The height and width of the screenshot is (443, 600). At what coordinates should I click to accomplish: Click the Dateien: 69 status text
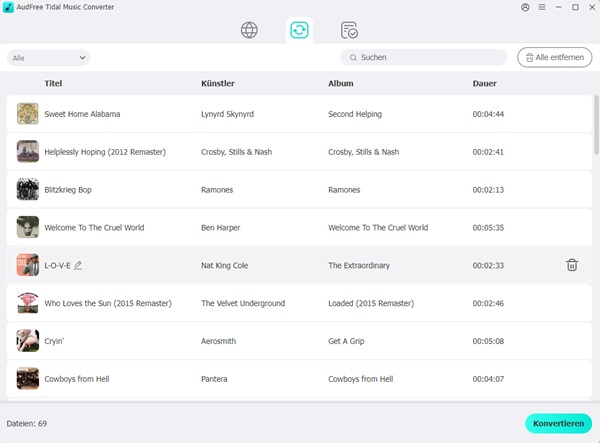pos(27,423)
